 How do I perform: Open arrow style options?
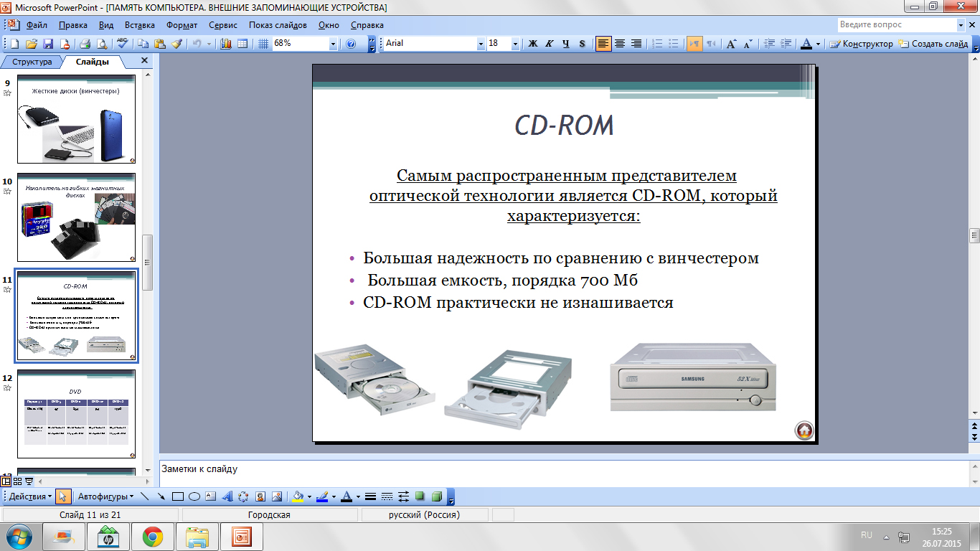(403, 496)
